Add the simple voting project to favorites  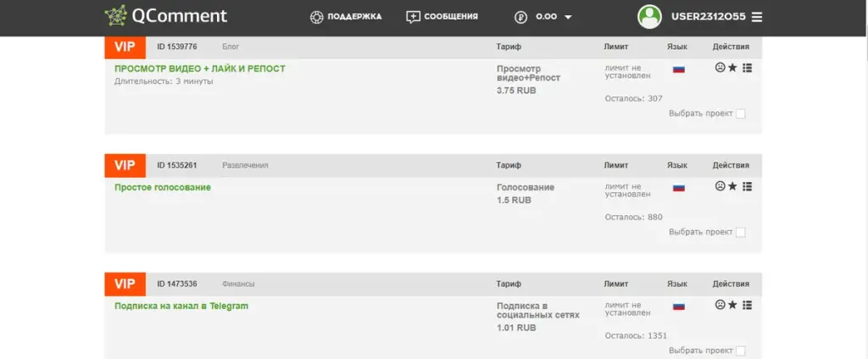pyautogui.click(x=733, y=186)
